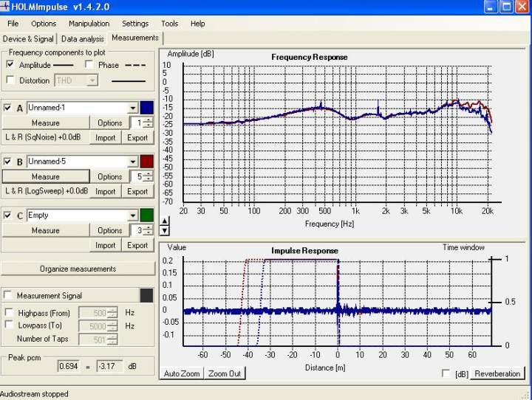The height and width of the screenshot is (400, 532).
Task: Maximize the HOLMImpulse window
Action: (x=507, y=7)
